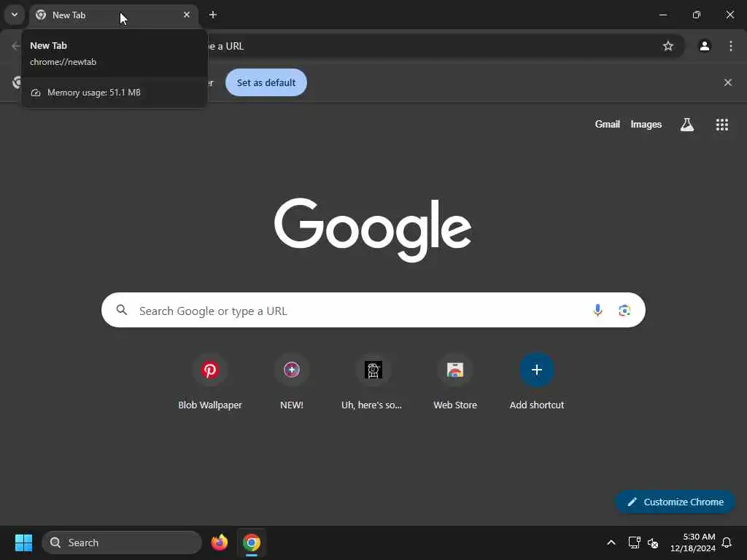Click Customize Chrome button
This screenshot has width=747, height=560.
[675, 502]
